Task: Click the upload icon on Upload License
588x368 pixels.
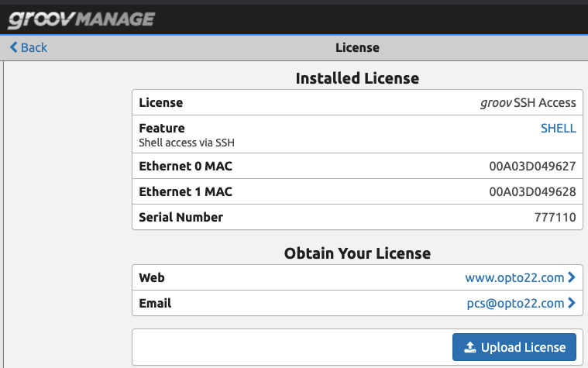Action: click(x=470, y=347)
